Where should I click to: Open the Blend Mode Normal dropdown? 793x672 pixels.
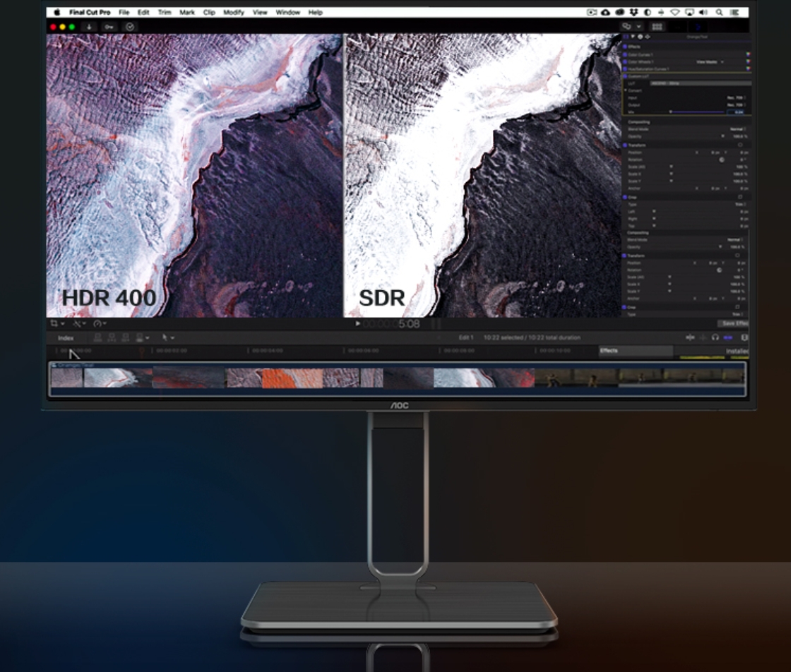click(738, 129)
